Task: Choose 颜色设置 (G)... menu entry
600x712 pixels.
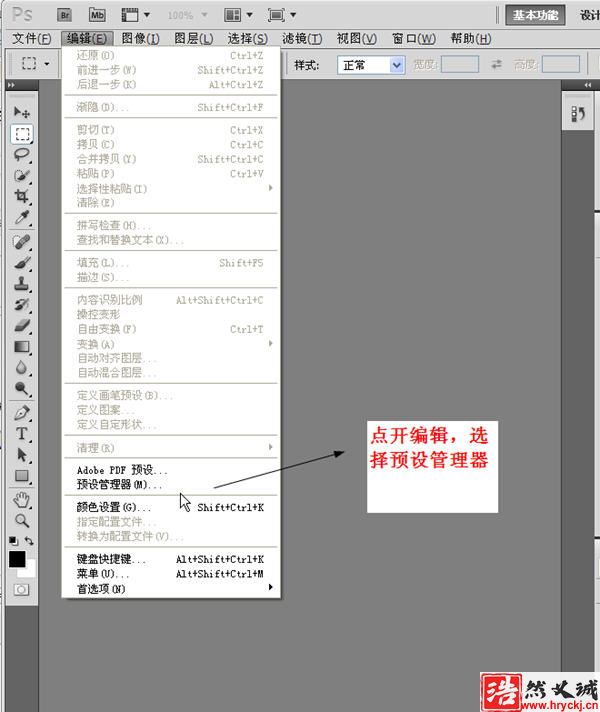Action: (x=171, y=507)
